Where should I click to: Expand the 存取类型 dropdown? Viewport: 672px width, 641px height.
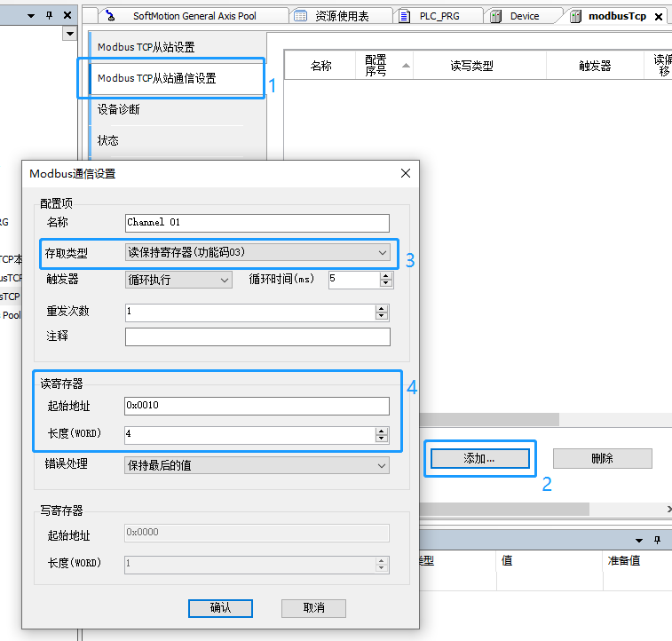[383, 253]
